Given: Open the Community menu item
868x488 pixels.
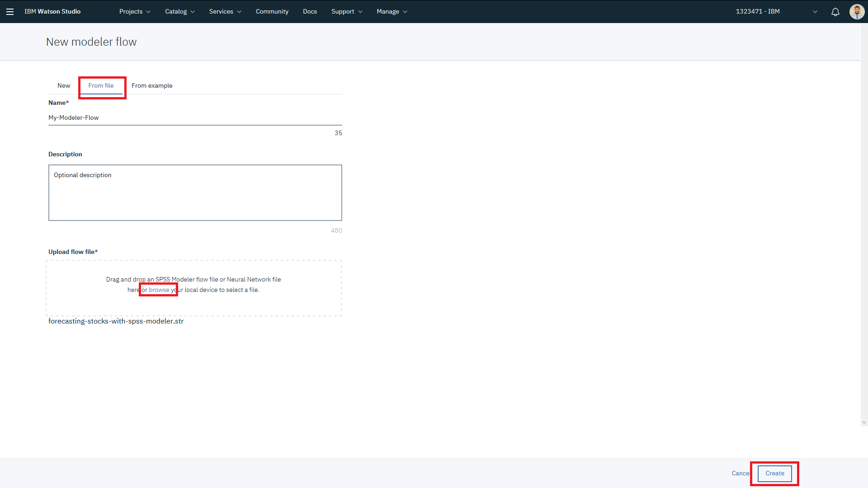Looking at the screenshot, I should tap(272, 12).
